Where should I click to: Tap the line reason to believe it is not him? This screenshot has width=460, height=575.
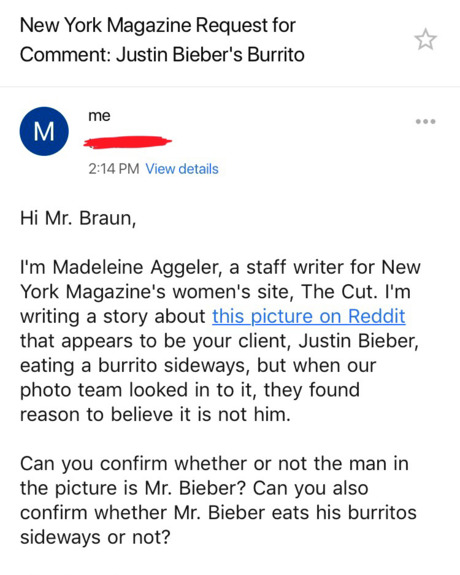(x=155, y=414)
